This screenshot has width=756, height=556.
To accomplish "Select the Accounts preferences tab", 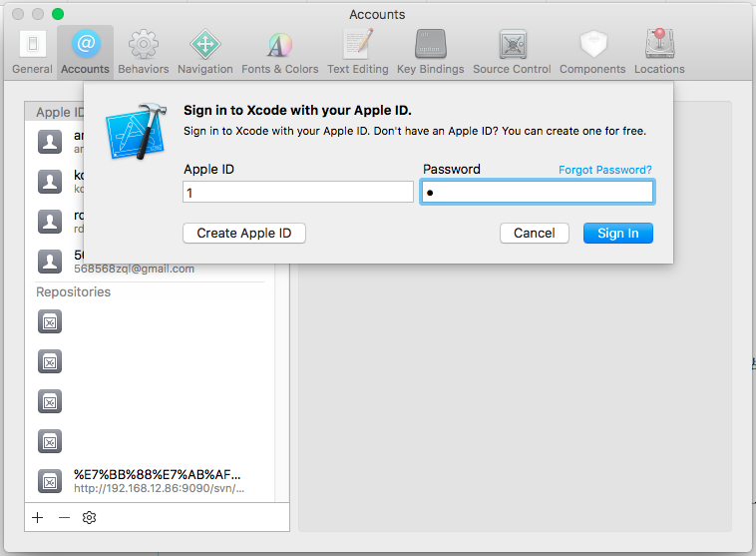I will [86, 52].
